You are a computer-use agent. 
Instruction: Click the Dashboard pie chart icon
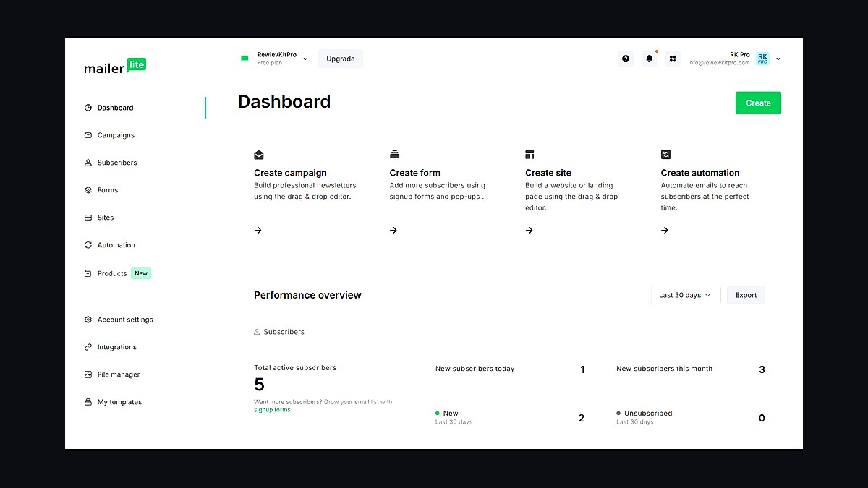tap(88, 108)
